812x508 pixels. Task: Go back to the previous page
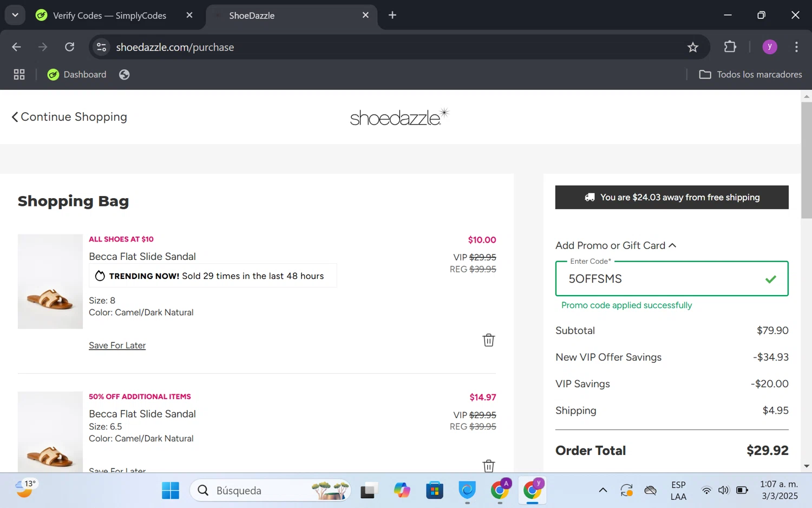tap(16, 47)
